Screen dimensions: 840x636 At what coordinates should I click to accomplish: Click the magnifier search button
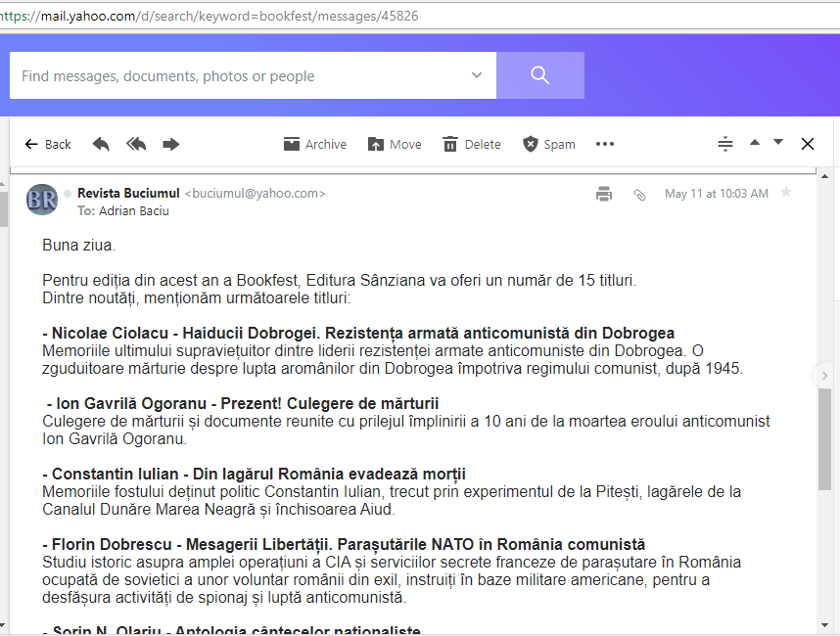coord(539,75)
